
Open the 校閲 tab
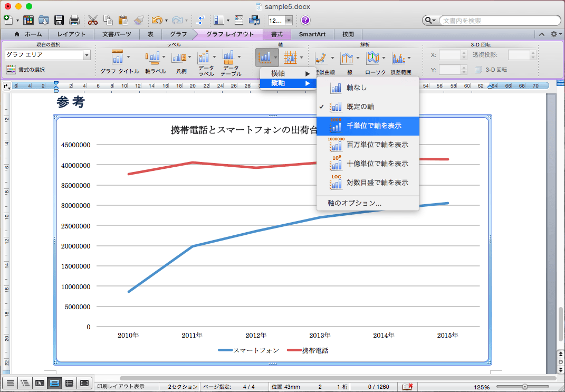(348, 34)
